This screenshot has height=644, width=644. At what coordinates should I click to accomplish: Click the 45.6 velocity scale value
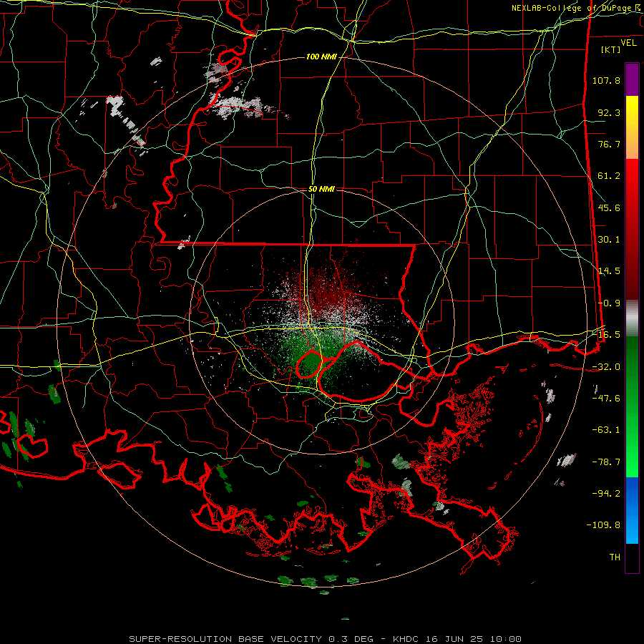[x=609, y=208]
